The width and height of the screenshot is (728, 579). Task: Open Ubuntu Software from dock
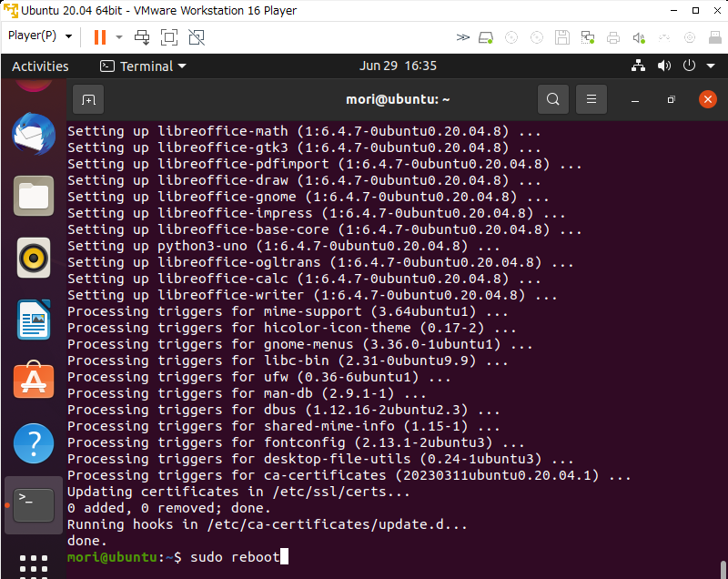pos(34,381)
